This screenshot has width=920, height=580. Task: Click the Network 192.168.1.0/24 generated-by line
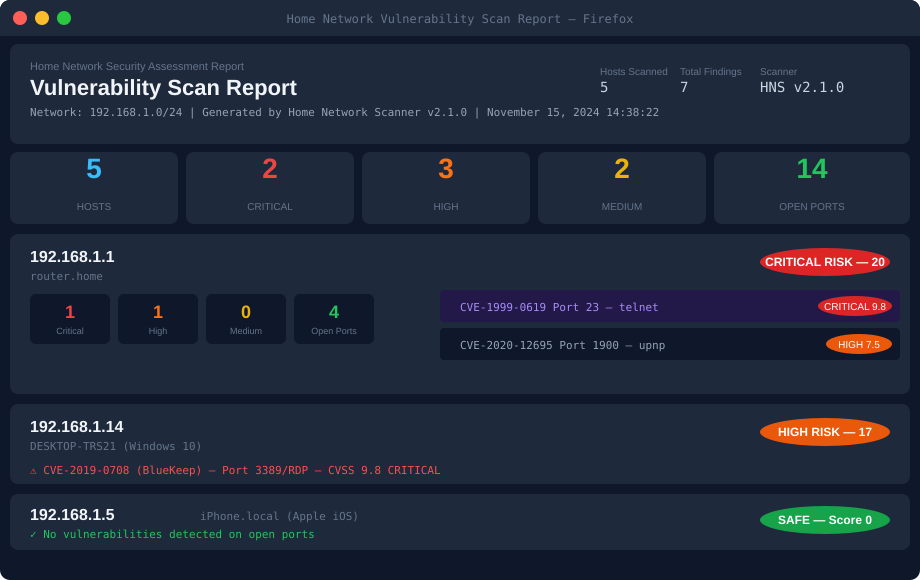[x=344, y=112]
